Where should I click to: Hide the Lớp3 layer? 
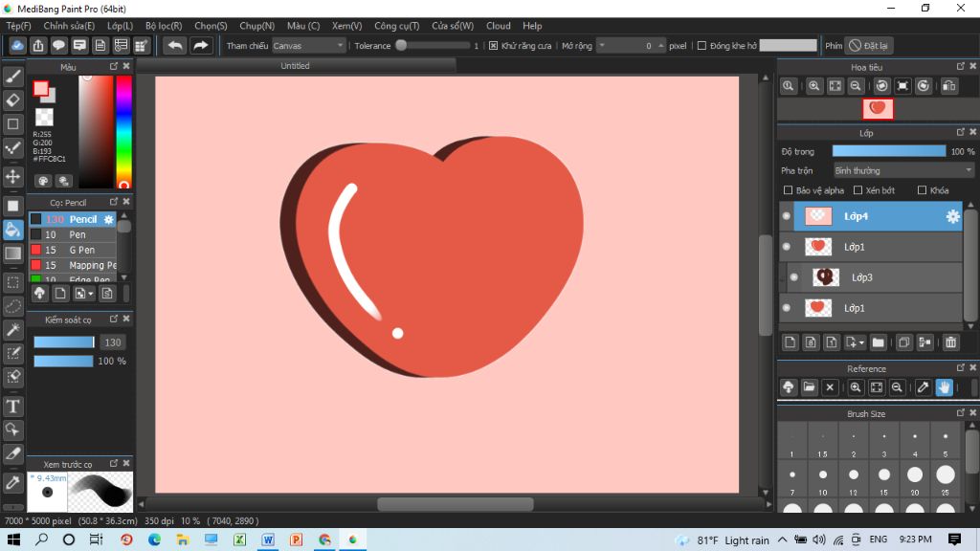tap(793, 277)
